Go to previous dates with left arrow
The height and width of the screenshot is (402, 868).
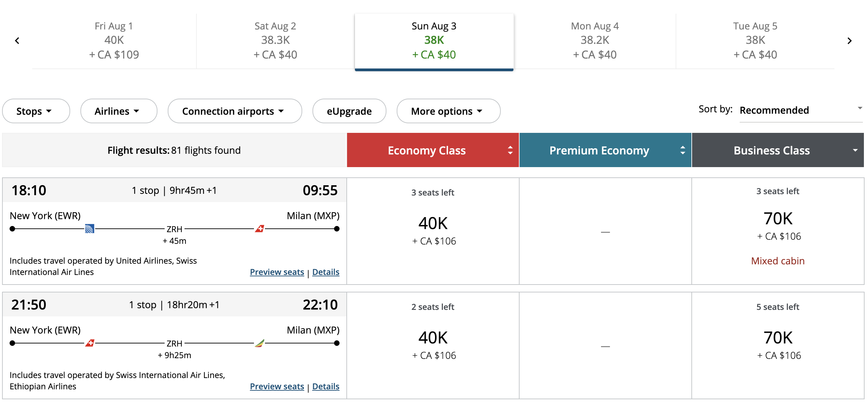[17, 41]
